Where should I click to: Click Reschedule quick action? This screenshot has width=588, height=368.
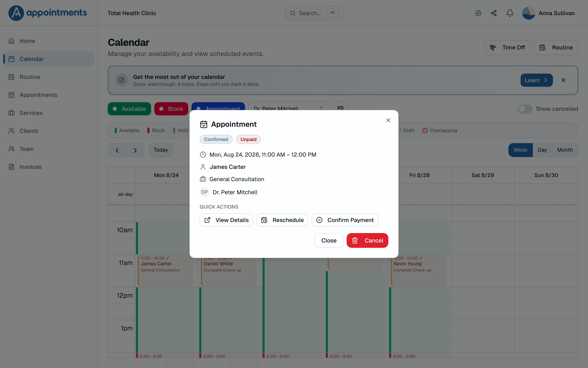coord(282,220)
